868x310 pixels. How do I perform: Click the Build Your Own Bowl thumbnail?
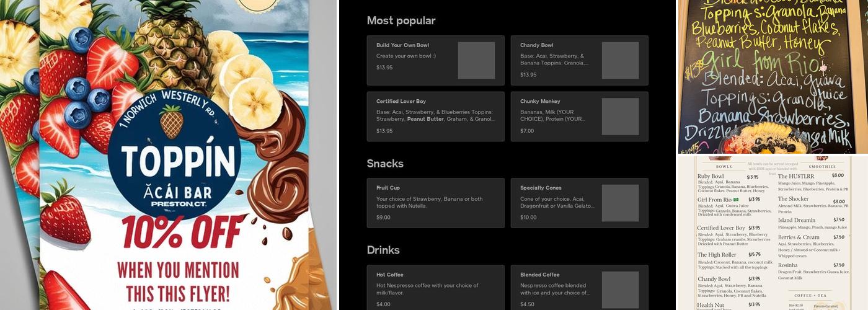click(x=476, y=60)
